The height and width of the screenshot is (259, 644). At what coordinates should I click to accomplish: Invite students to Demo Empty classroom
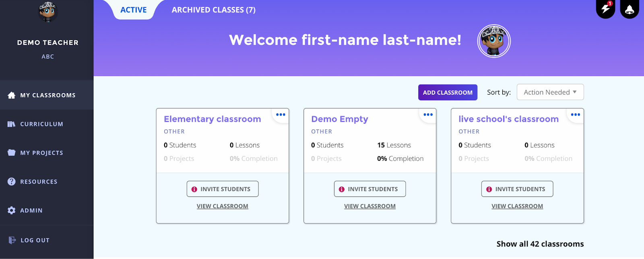pyautogui.click(x=370, y=189)
